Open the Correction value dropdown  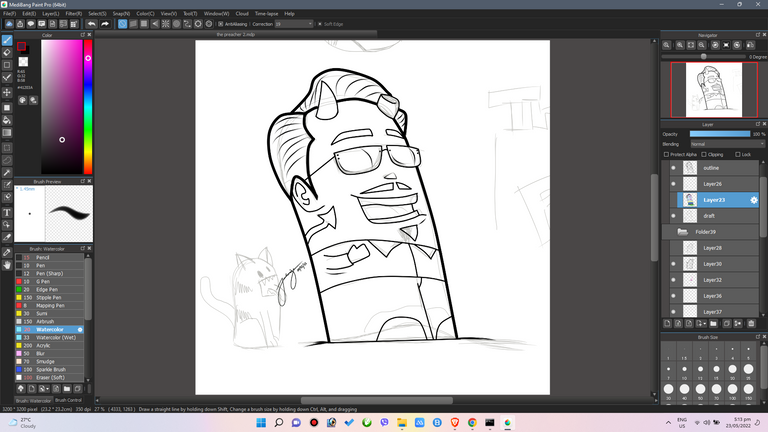pos(293,24)
